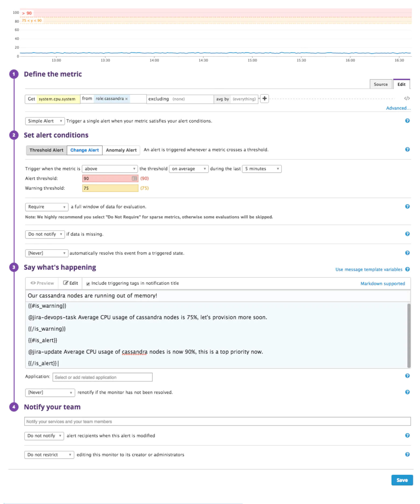Viewport: 420px width, 504px height.
Task: Open the Advanced... link
Action: point(398,108)
